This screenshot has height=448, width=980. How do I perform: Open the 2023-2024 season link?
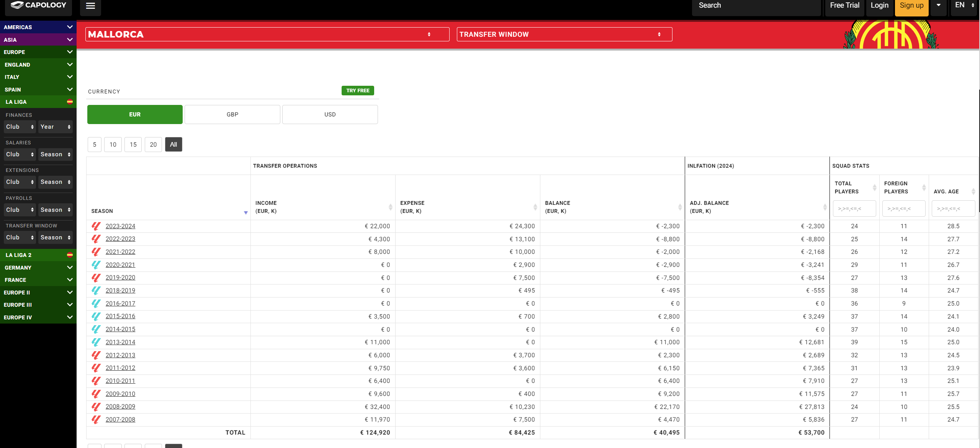(x=120, y=226)
